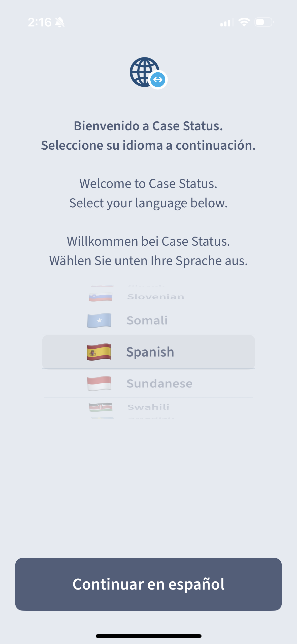Select the highlighted Spanish option
Screen dimensions: 297x644
coord(150,352)
